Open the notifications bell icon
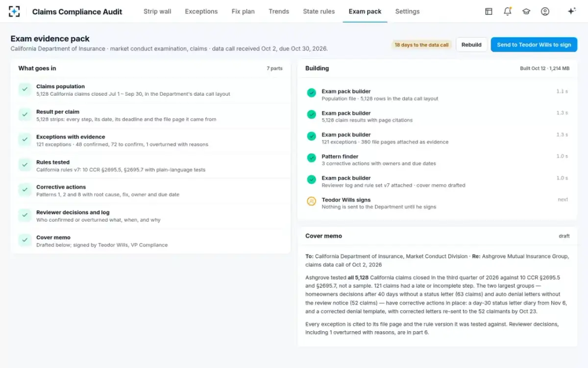This screenshot has height=368, width=588. (508, 11)
